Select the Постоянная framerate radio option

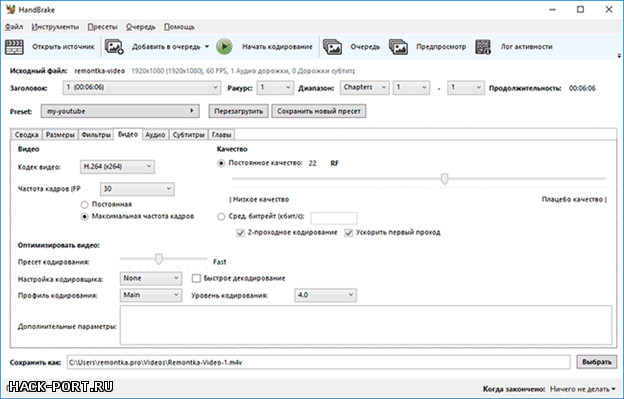[84, 204]
